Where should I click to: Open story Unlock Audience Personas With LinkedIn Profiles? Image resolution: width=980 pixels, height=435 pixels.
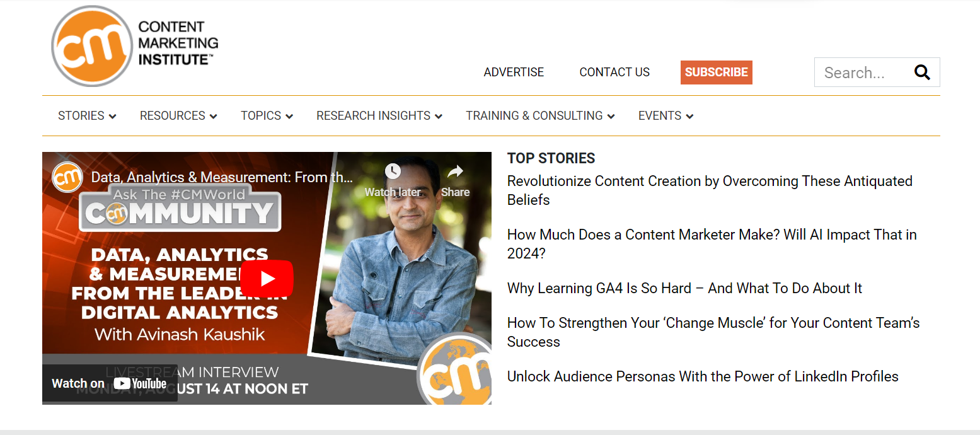click(703, 377)
